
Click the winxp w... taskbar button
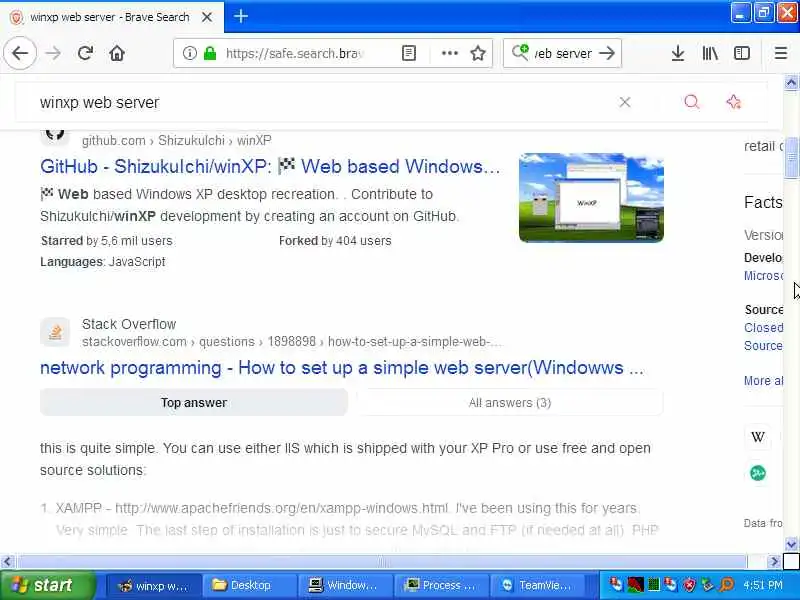(153, 585)
